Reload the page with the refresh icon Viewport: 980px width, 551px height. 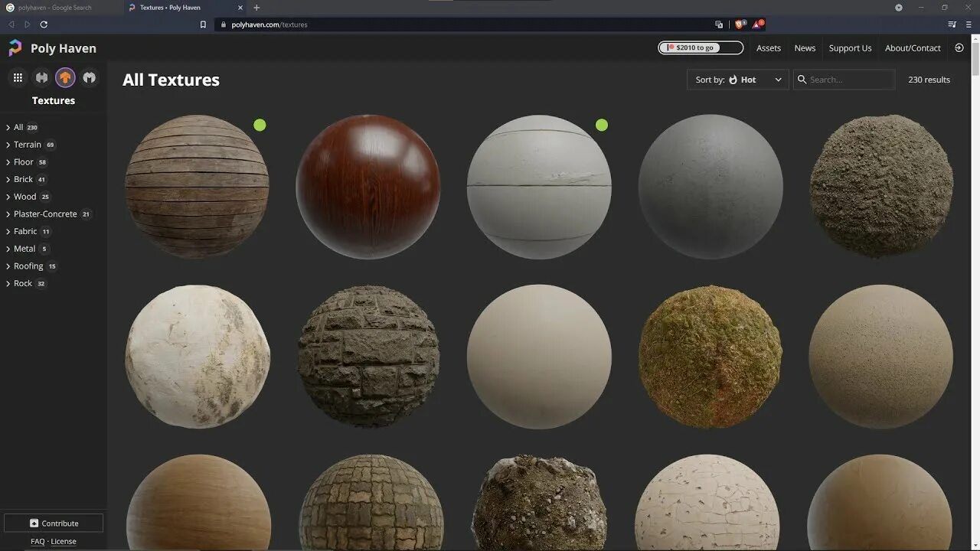coord(44,24)
